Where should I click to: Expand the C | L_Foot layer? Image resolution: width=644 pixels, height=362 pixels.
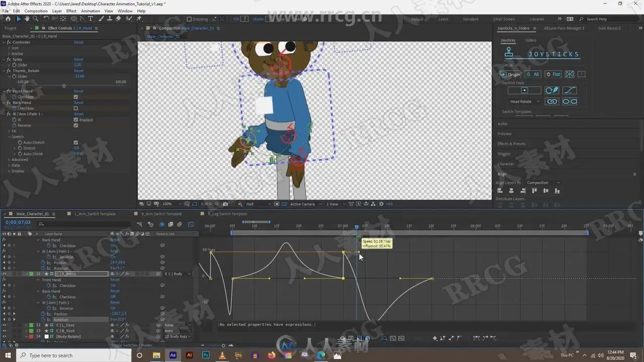click(26, 325)
